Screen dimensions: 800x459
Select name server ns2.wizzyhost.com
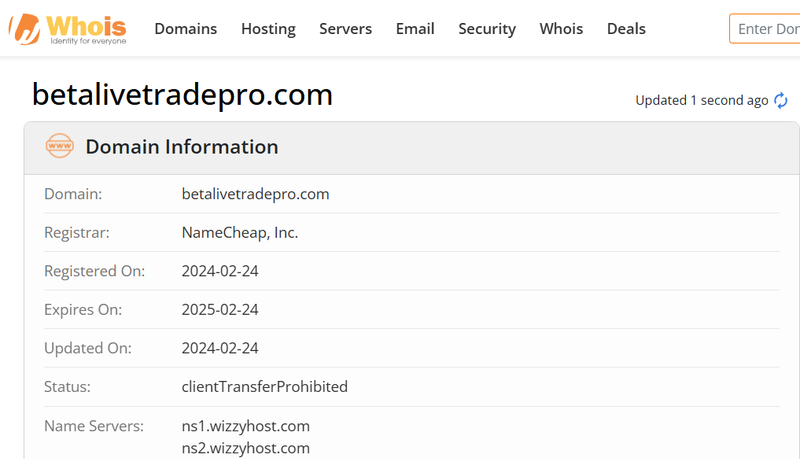click(x=245, y=448)
